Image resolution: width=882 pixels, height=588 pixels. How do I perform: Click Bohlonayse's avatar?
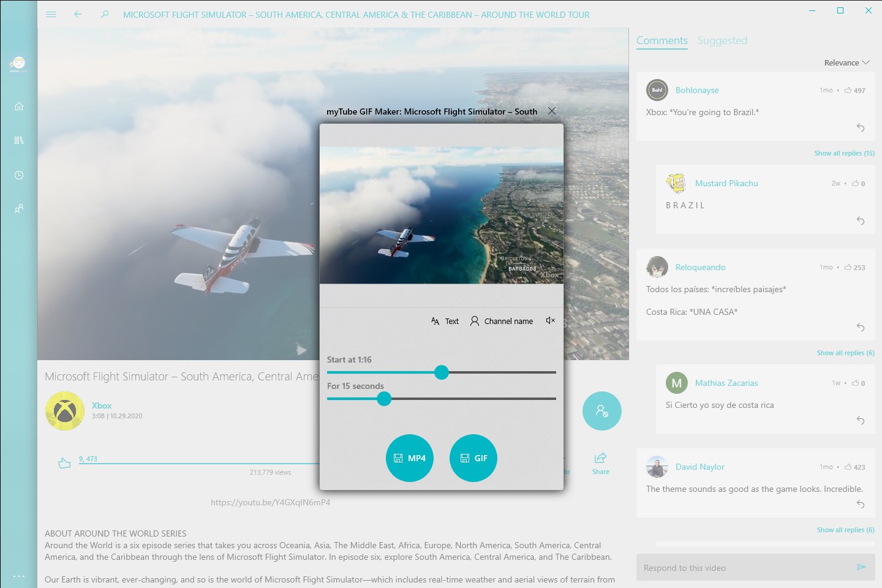(657, 90)
